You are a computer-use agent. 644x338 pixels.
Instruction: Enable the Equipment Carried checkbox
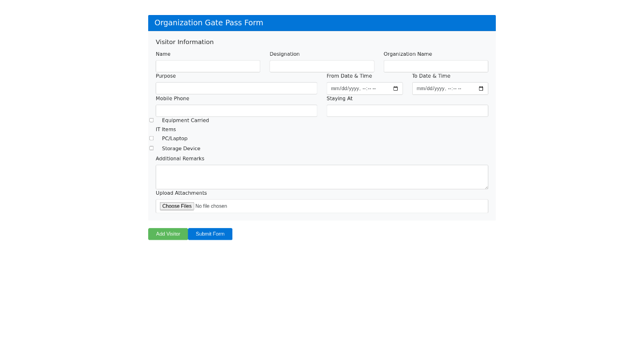[151, 120]
